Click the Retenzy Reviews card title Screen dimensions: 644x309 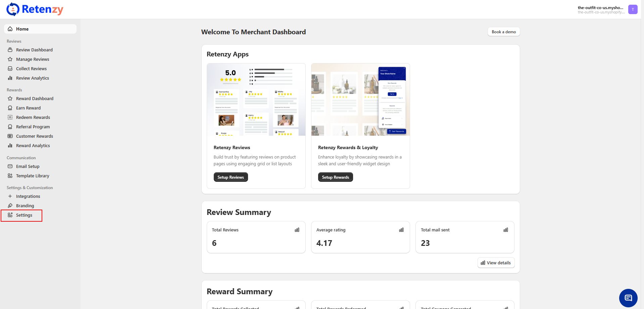[x=232, y=147]
